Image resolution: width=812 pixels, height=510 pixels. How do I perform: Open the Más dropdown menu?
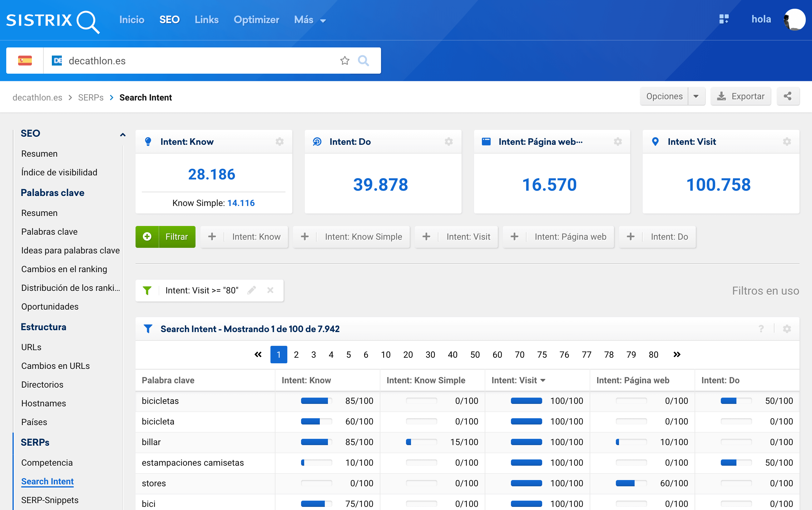point(310,20)
